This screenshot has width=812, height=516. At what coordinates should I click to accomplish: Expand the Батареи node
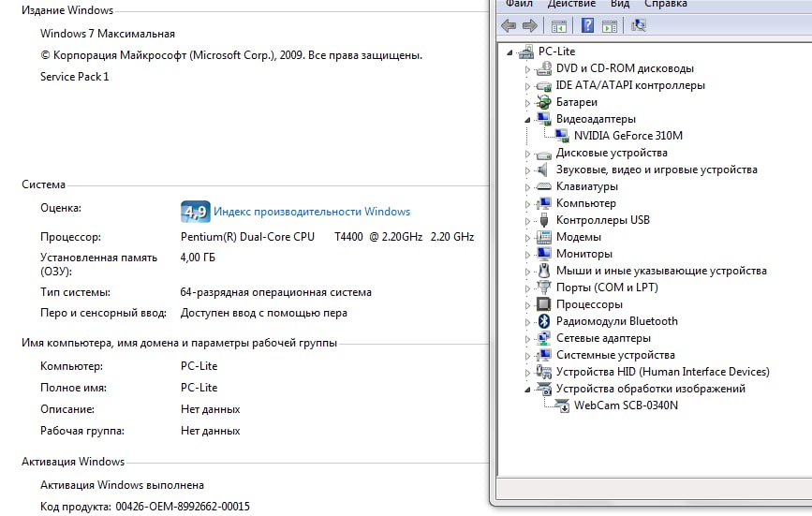[527, 103]
